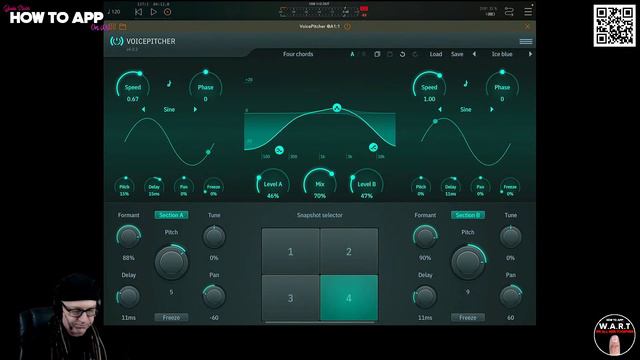640x360 pixels.
Task: Click the low-cut EQ band node icon
Action: coord(279,150)
